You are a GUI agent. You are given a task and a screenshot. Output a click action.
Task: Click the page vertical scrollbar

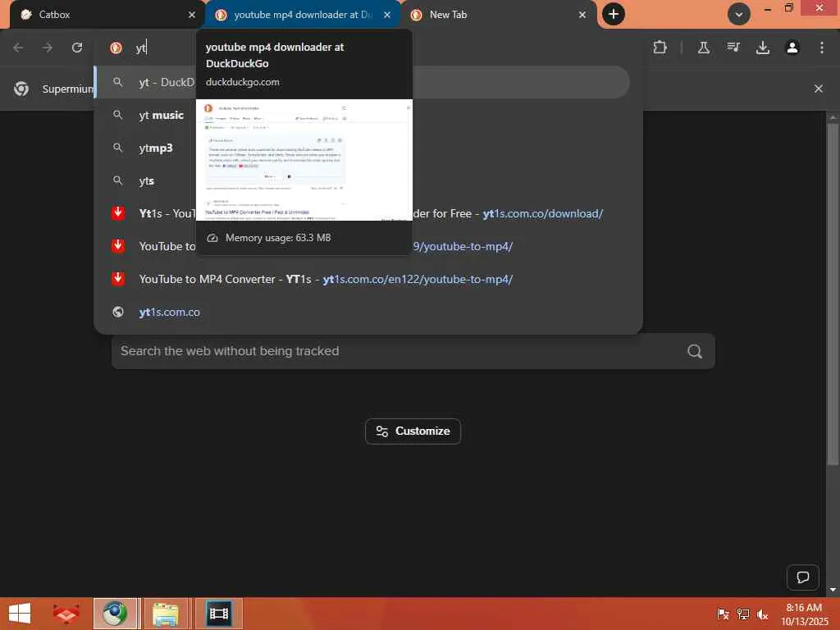point(833,294)
